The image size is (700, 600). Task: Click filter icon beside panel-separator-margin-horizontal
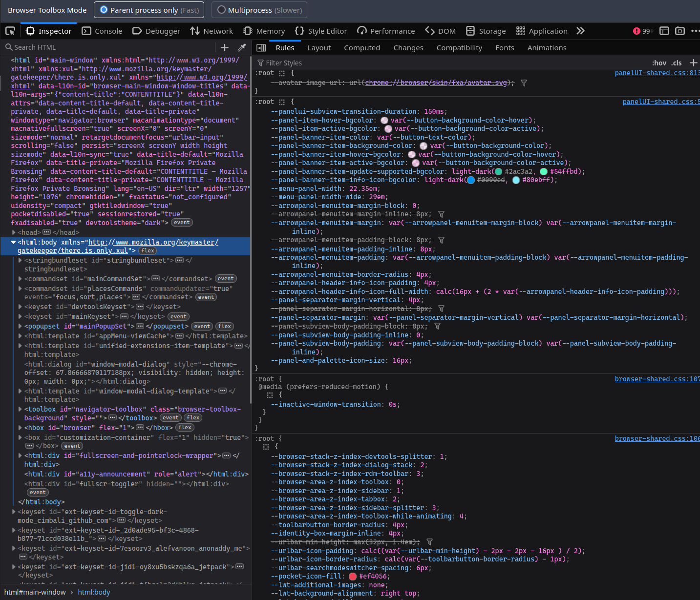tap(441, 309)
